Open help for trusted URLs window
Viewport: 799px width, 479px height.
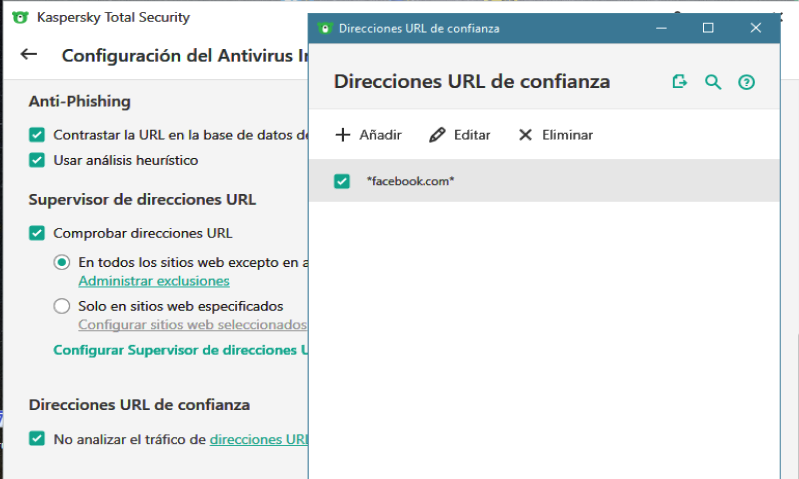747,82
